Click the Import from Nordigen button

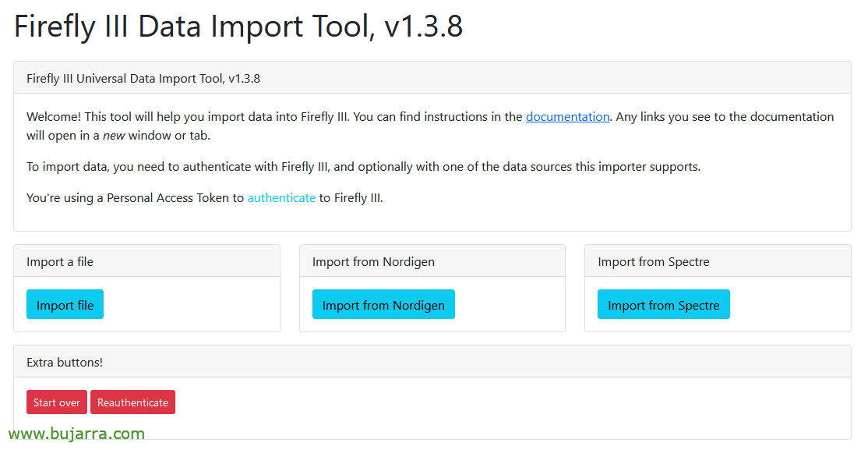click(x=383, y=304)
